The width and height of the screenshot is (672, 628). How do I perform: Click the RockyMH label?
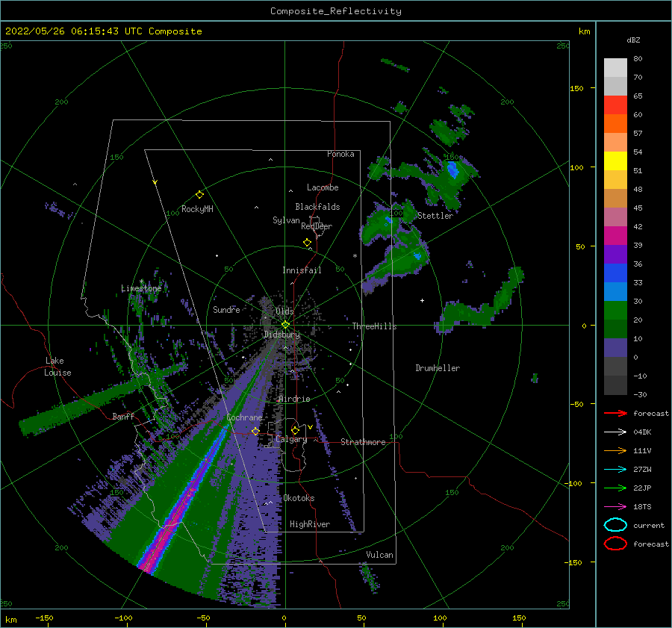pos(197,209)
